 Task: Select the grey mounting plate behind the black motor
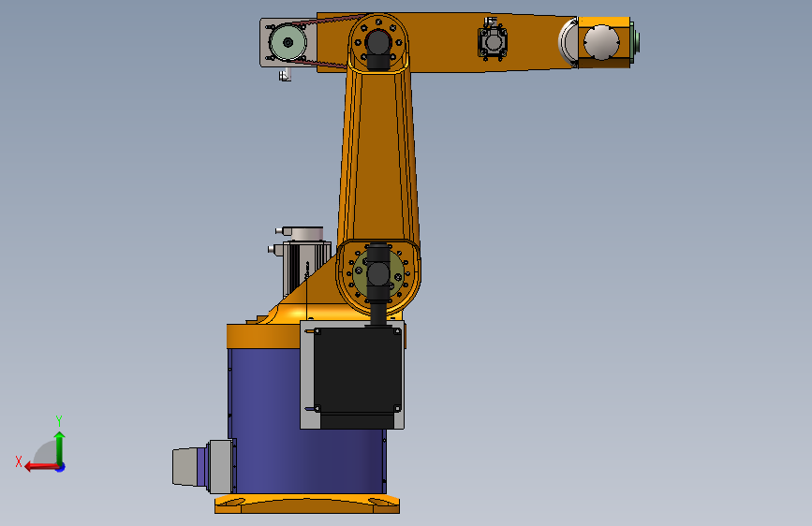[306, 375]
